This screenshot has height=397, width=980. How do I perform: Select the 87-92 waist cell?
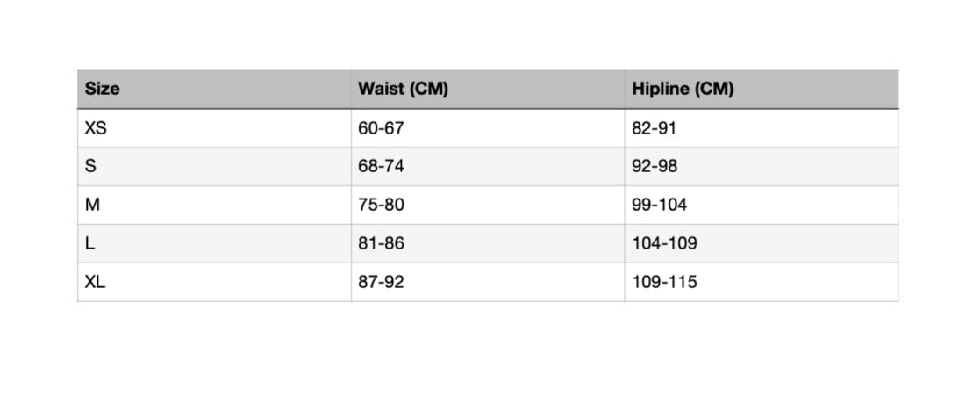pos(381,283)
